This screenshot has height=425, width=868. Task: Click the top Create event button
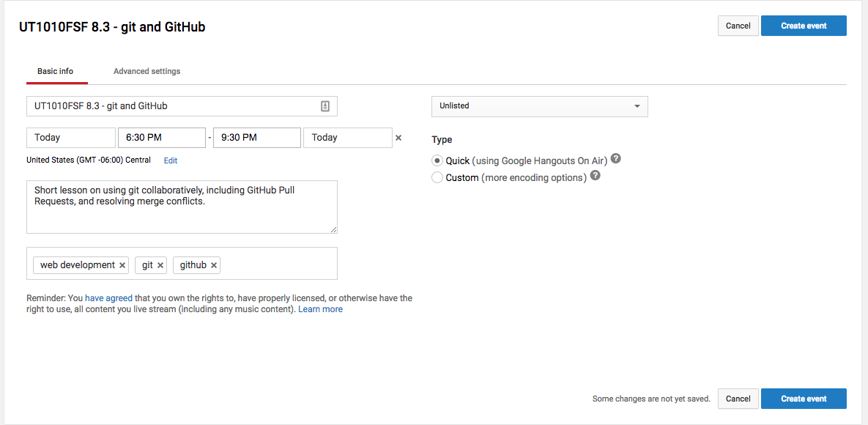coord(804,26)
